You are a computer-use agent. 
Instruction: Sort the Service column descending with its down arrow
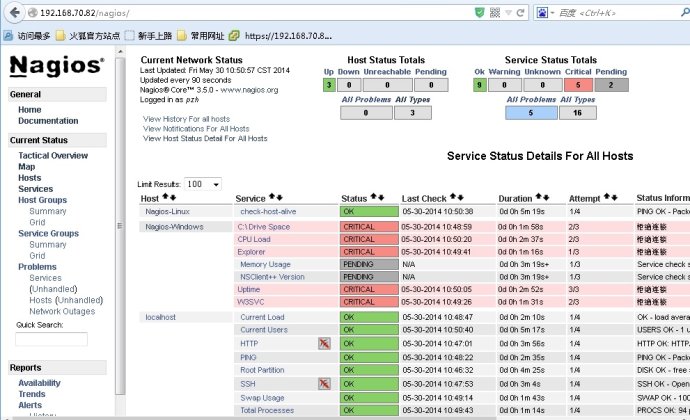coord(279,197)
